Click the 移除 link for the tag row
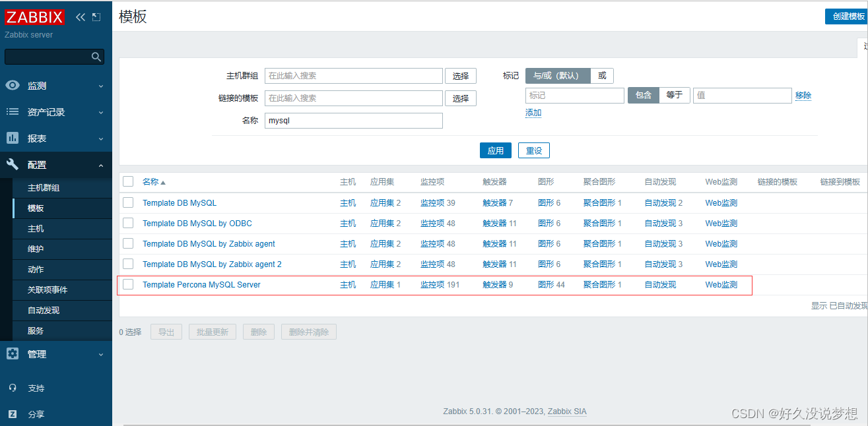Image resolution: width=868 pixels, height=426 pixels. coord(803,96)
